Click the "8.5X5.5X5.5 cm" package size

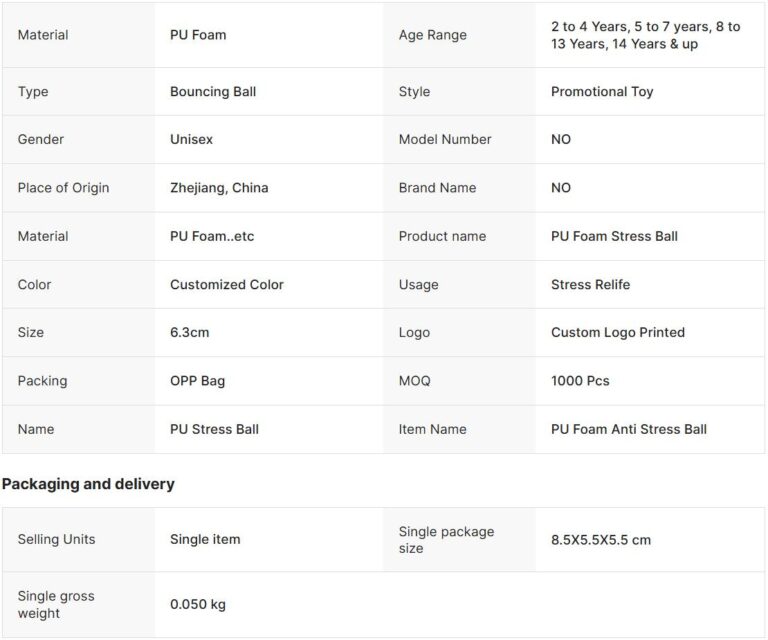(x=601, y=540)
